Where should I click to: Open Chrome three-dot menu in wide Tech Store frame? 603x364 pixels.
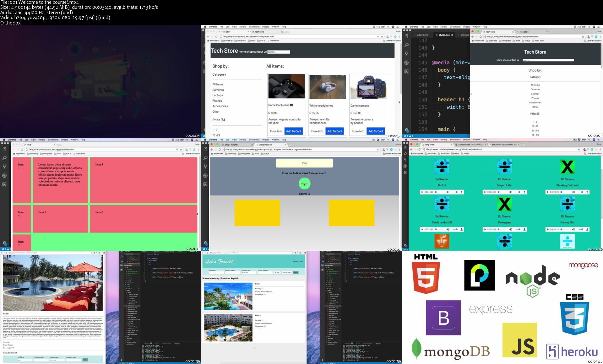click(x=399, y=37)
